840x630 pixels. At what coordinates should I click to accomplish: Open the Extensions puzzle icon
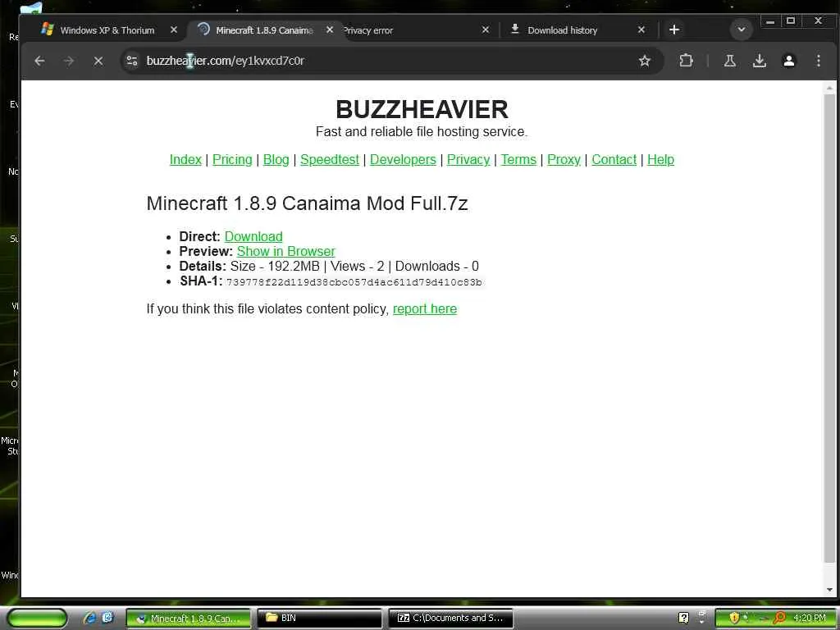(x=687, y=61)
